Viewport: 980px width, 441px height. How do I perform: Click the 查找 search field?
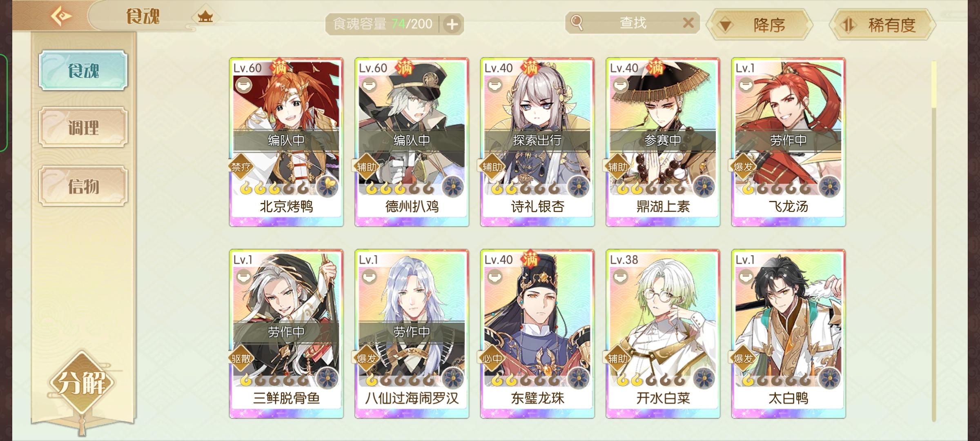pyautogui.click(x=632, y=23)
